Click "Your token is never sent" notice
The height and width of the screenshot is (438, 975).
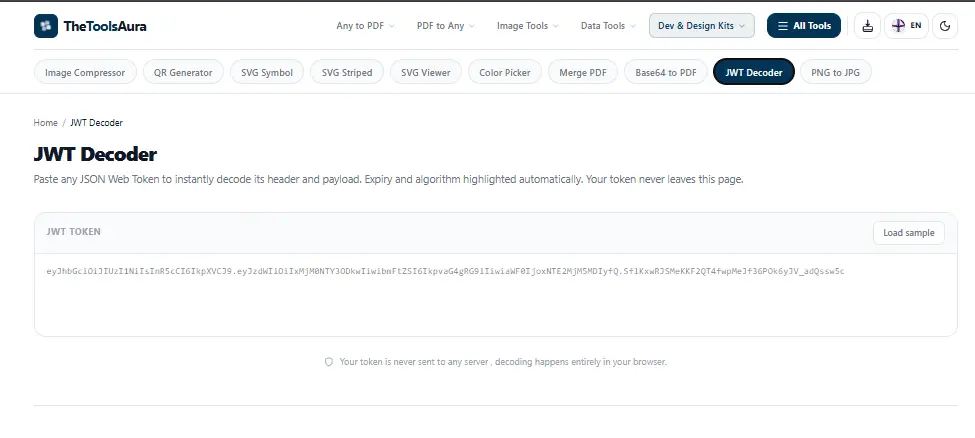pos(503,361)
